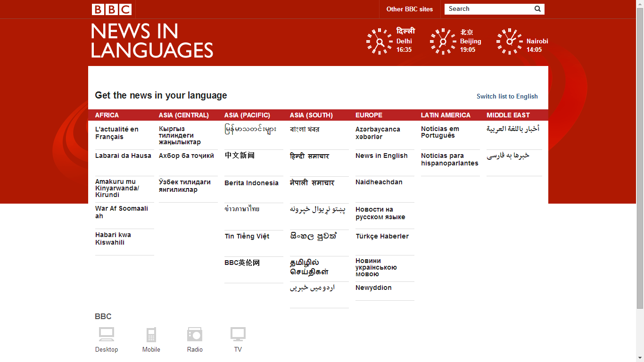The height and width of the screenshot is (362, 644).
Task: Open Azərbaycanca xəbərlər link
Action: pyautogui.click(x=378, y=133)
